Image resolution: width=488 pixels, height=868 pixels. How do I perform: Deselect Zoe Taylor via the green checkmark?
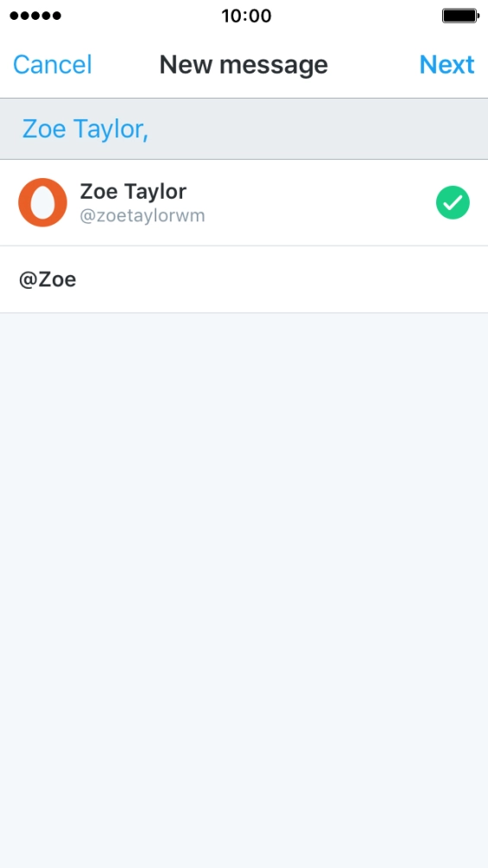(453, 202)
